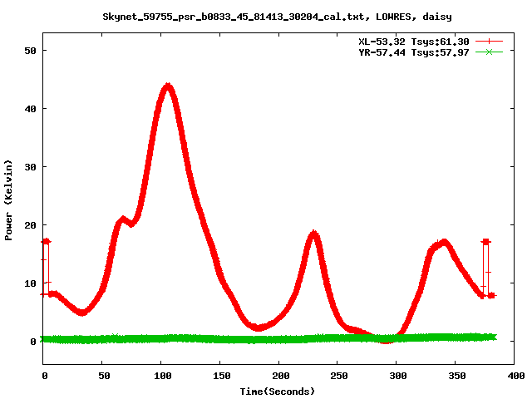Click the red peak near 230 seconds
The height and width of the screenshot is (399, 532).
314,234
